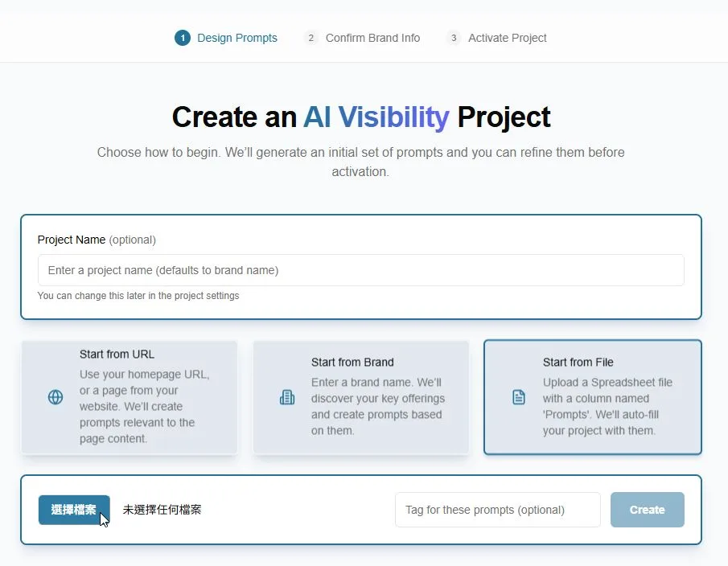
Task: Click the globe icon in Start from URL
Action: pos(56,397)
